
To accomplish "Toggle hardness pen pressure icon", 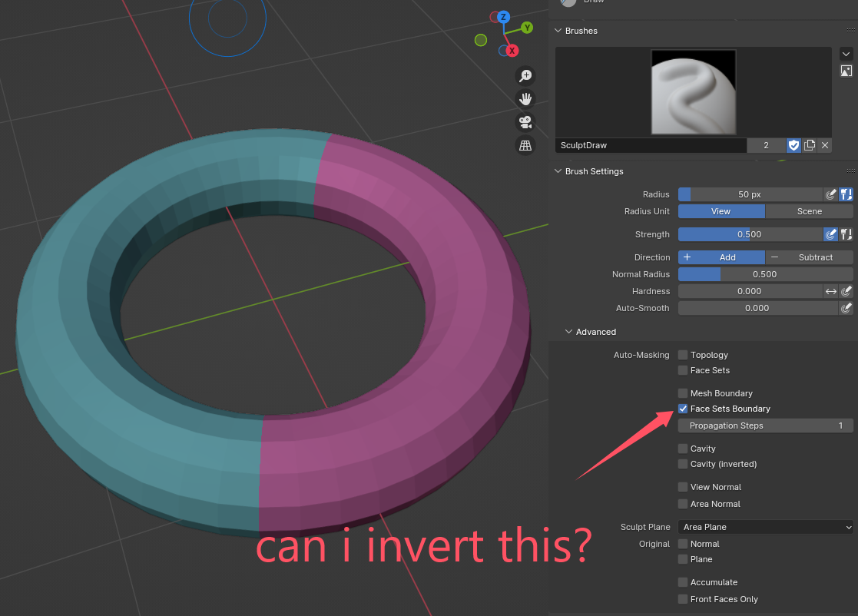I will [x=846, y=291].
